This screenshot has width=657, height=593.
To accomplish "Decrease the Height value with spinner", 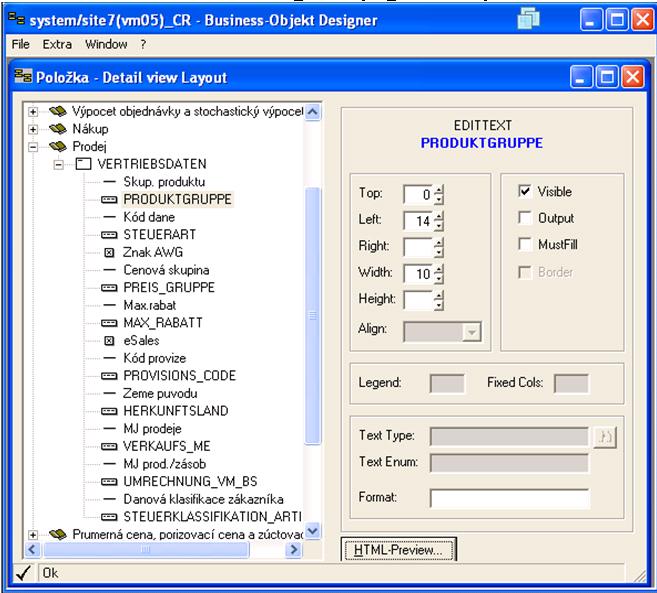I will pyautogui.click(x=438, y=305).
